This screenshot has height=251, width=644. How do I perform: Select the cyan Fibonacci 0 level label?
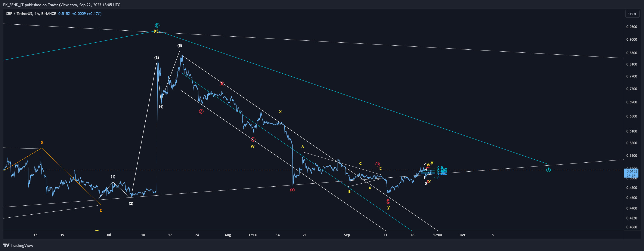click(438, 178)
